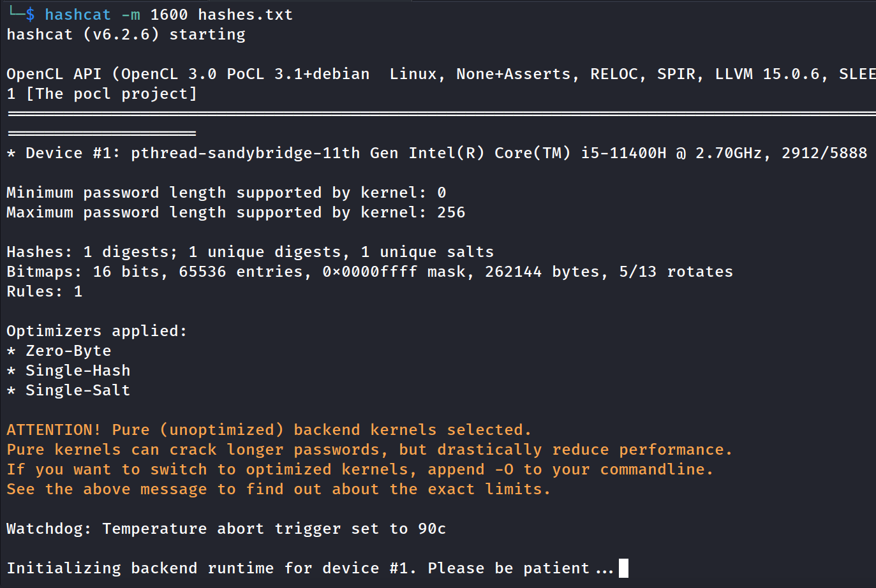Click the 'i5-11400H' processor name
This screenshot has width=876, height=588.
623,153
